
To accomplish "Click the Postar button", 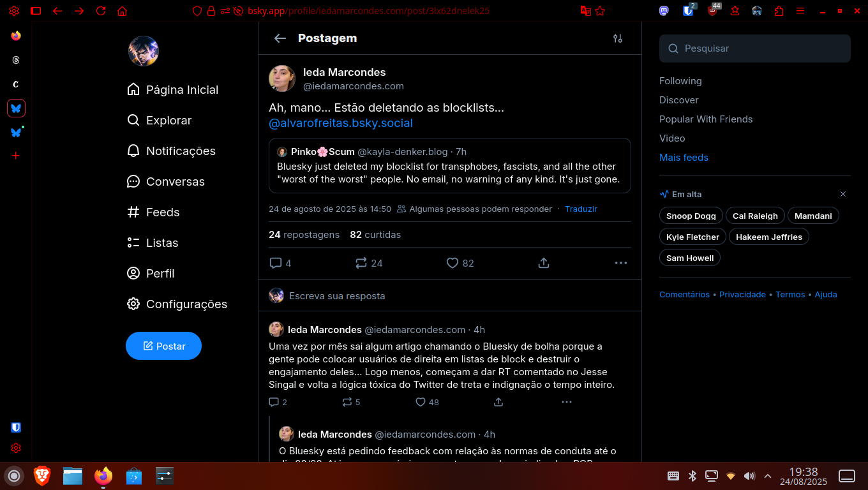I will [163, 346].
